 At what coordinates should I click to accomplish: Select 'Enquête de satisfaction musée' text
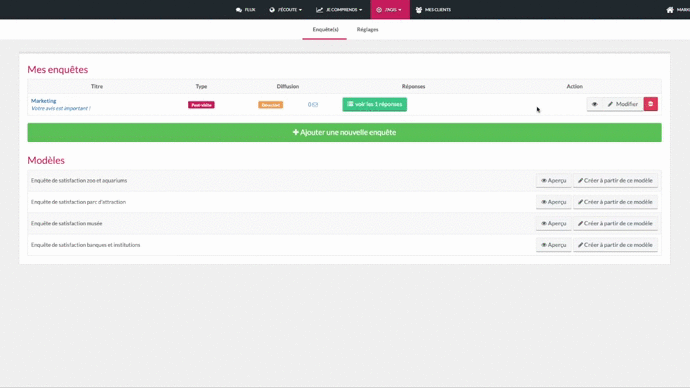tap(66, 223)
